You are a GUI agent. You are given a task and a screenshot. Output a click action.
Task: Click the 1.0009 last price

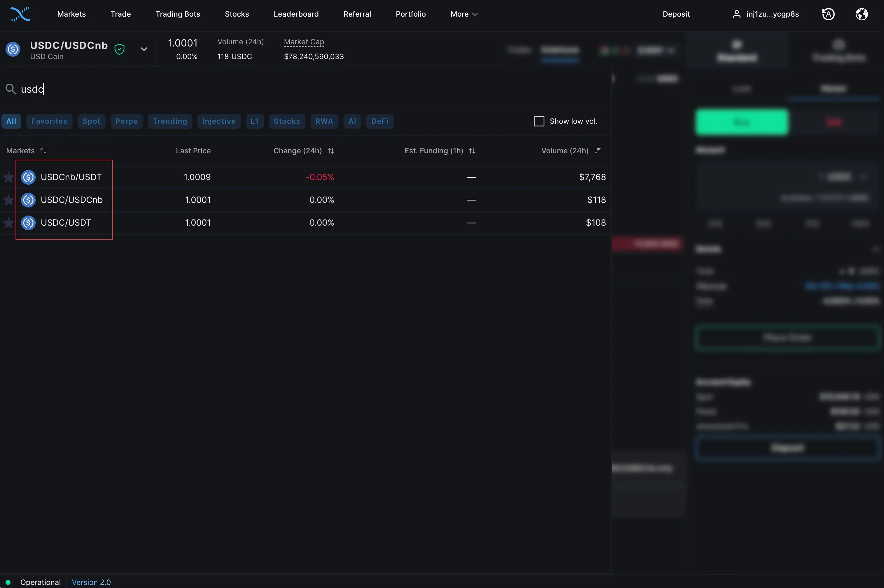tap(197, 177)
